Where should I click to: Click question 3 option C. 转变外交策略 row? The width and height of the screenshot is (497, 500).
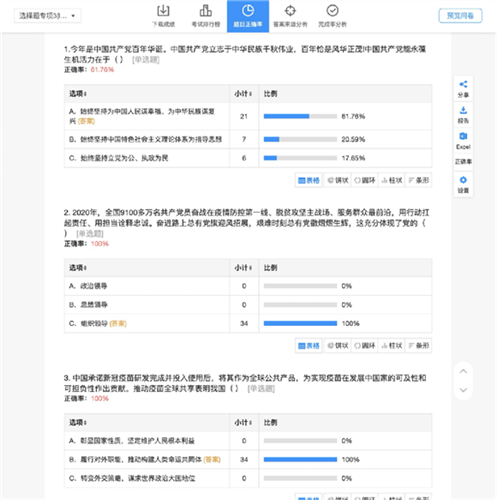248,478
